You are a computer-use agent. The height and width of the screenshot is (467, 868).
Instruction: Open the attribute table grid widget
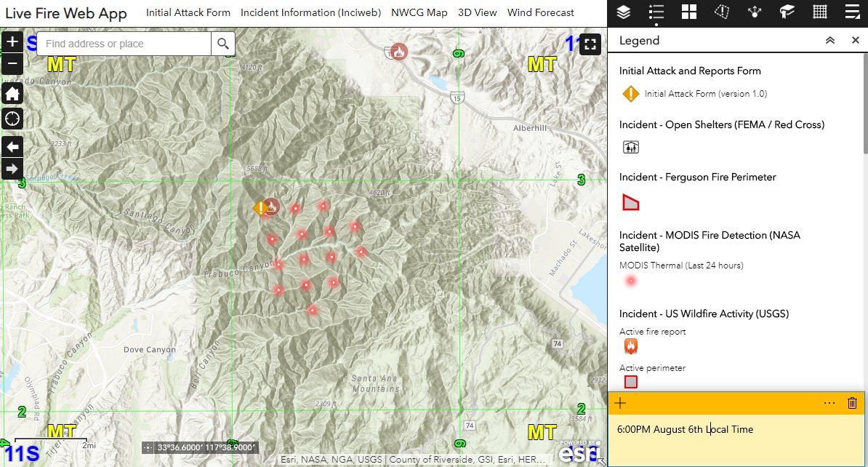tap(819, 12)
